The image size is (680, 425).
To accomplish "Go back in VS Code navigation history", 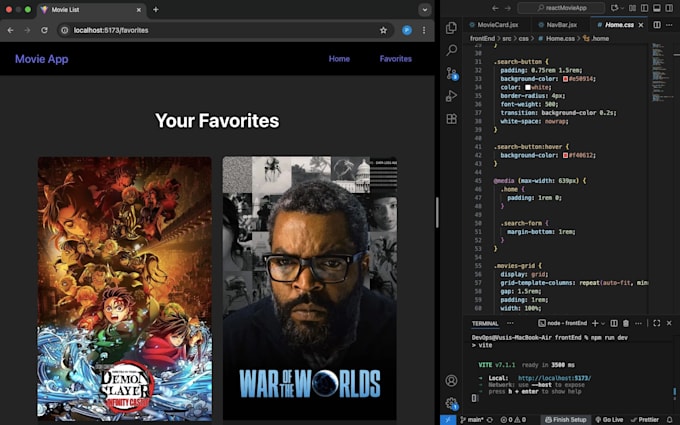I will tap(495, 8).
